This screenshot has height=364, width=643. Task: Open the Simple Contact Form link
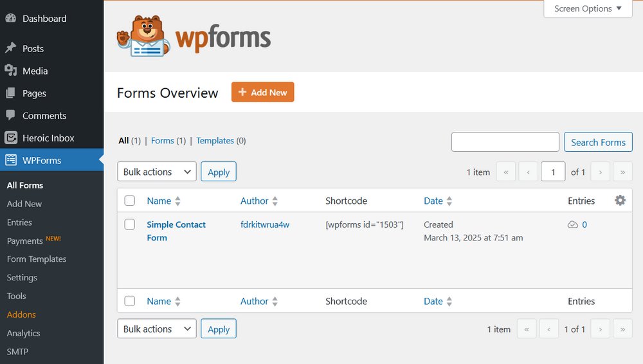(176, 231)
